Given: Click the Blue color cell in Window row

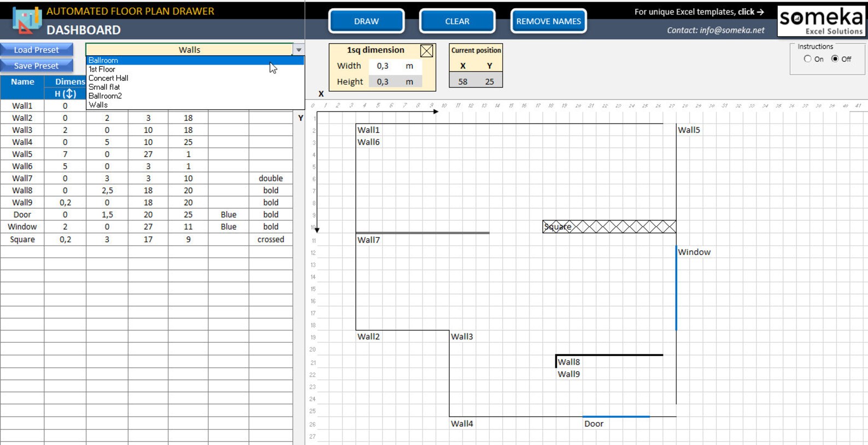Looking at the screenshot, I should (228, 226).
